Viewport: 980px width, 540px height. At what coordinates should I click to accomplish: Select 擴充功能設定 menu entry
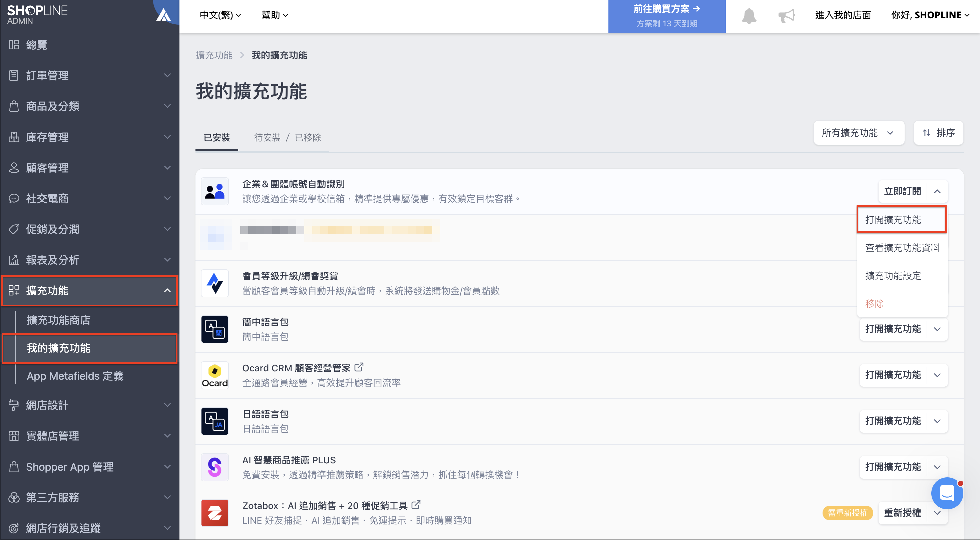tap(902, 276)
